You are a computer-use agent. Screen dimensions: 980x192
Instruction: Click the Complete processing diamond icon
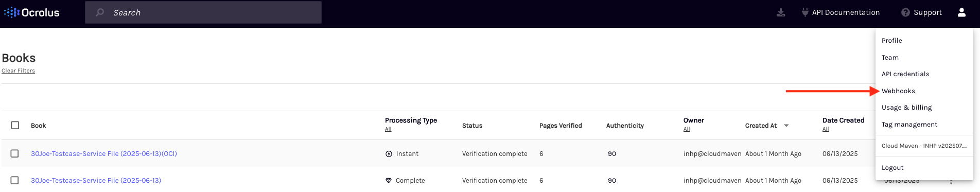389,181
